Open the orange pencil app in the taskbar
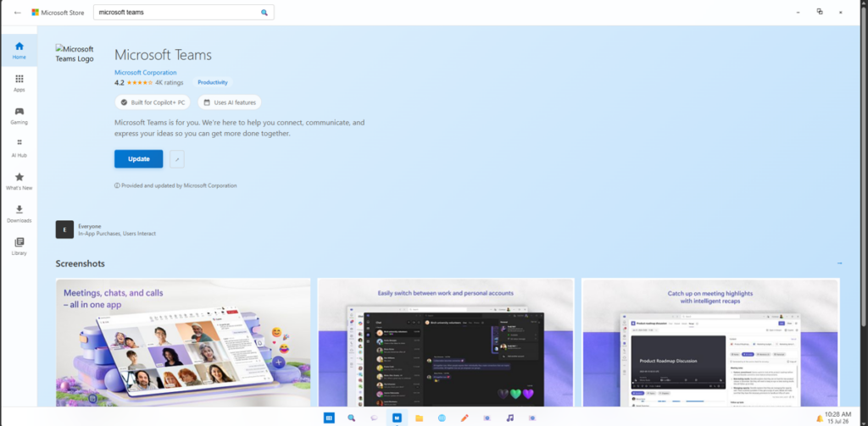 pyautogui.click(x=465, y=418)
